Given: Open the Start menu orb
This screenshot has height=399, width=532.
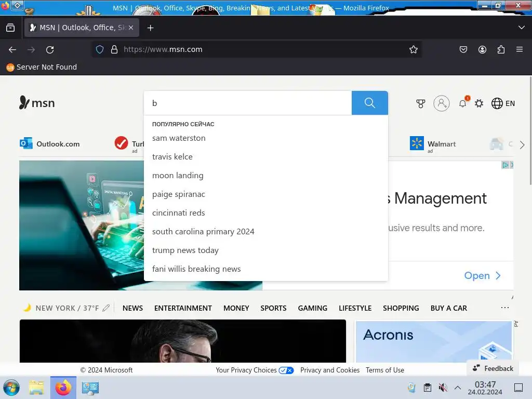Looking at the screenshot, I should point(11,388).
